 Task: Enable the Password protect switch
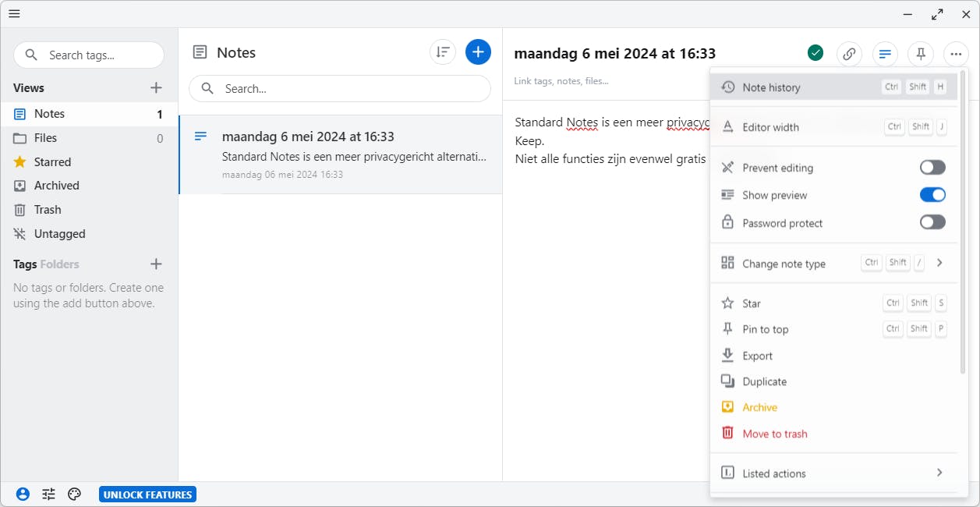932,222
